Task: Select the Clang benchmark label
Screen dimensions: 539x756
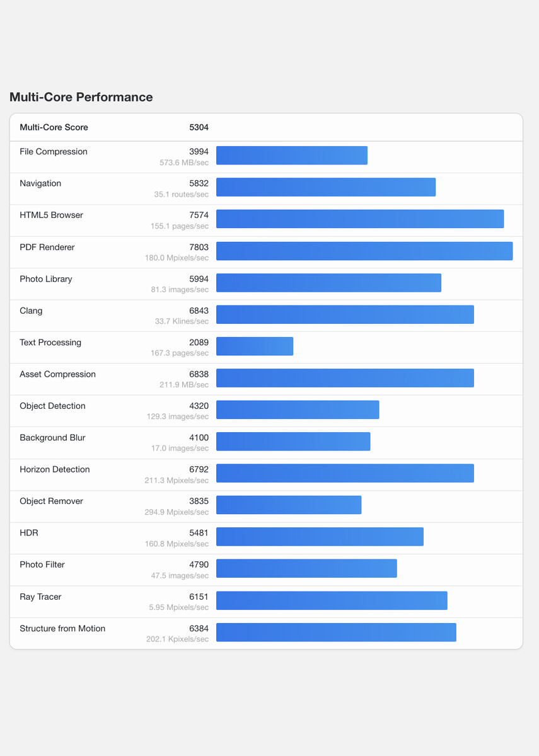Action: pyautogui.click(x=31, y=311)
